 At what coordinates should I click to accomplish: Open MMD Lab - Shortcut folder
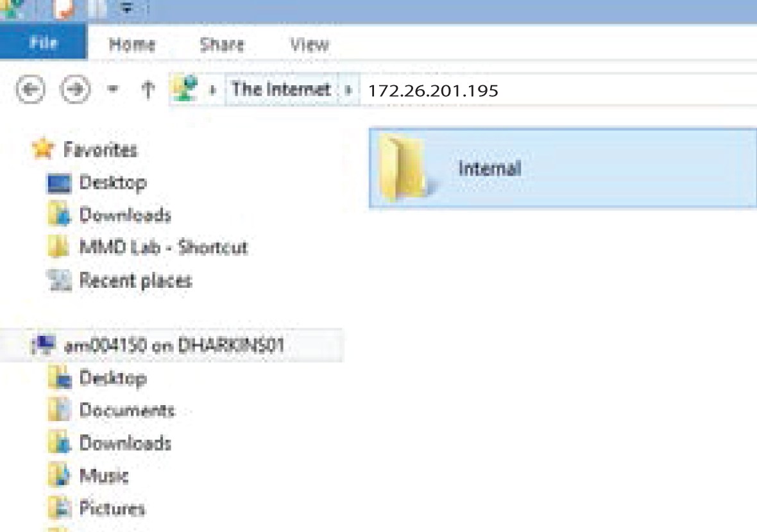(x=163, y=247)
